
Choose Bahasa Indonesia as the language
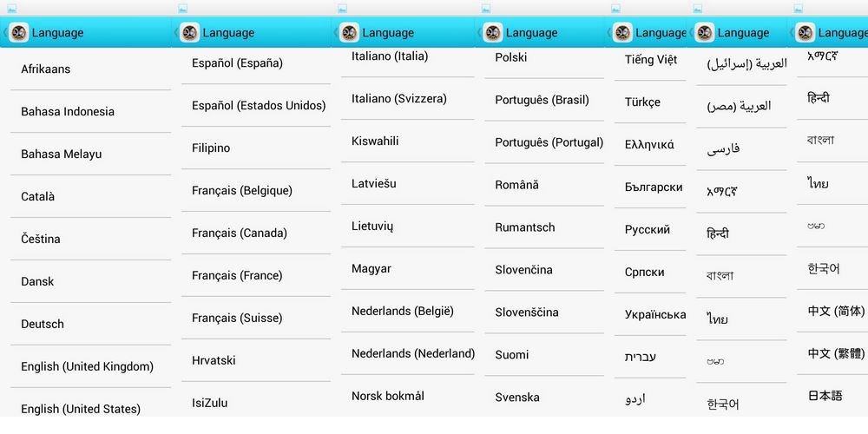90,111
